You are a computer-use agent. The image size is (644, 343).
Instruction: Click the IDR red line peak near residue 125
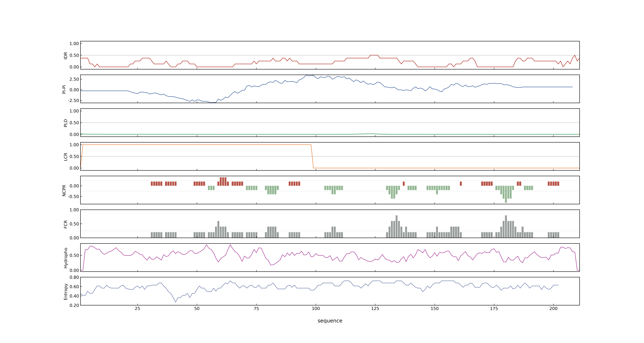374,55
